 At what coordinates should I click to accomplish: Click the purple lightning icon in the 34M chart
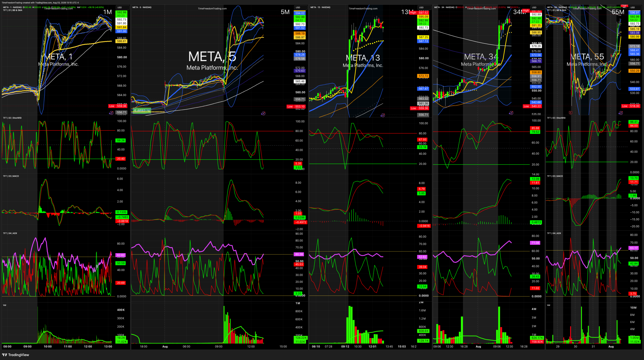coord(511,113)
